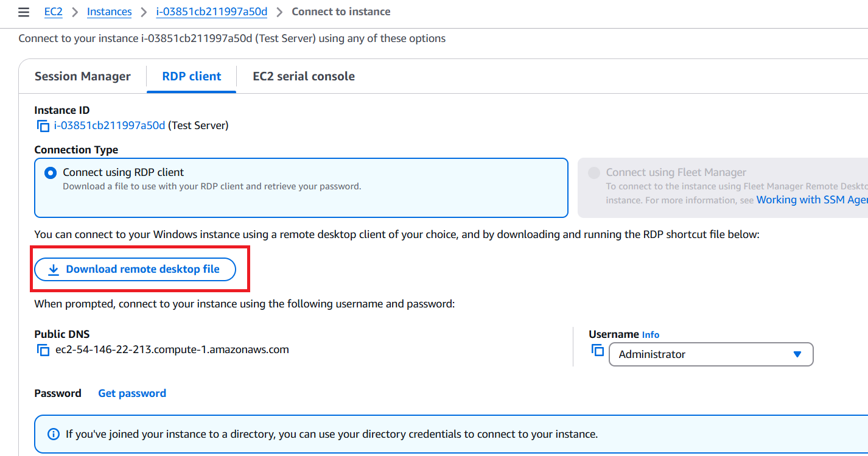Copy the Instance ID using the copy icon

click(43, 125)
